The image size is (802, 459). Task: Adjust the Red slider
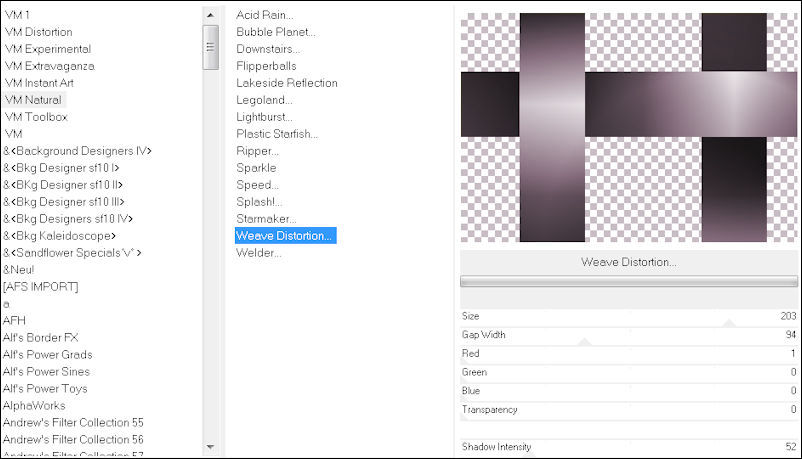tap(629, 354)
